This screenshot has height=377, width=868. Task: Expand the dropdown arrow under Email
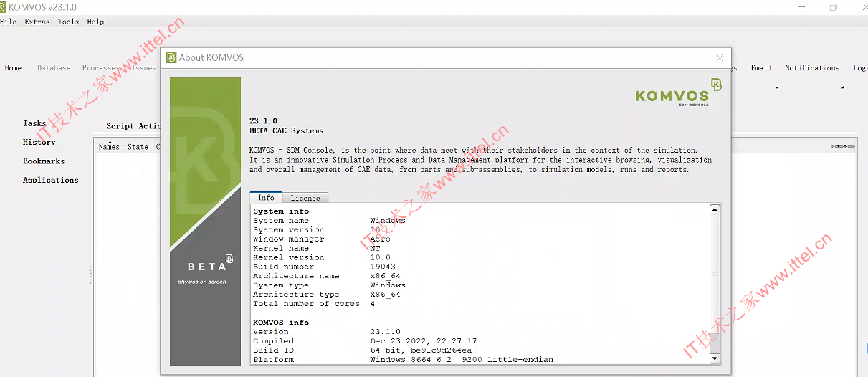pos(776,87)
